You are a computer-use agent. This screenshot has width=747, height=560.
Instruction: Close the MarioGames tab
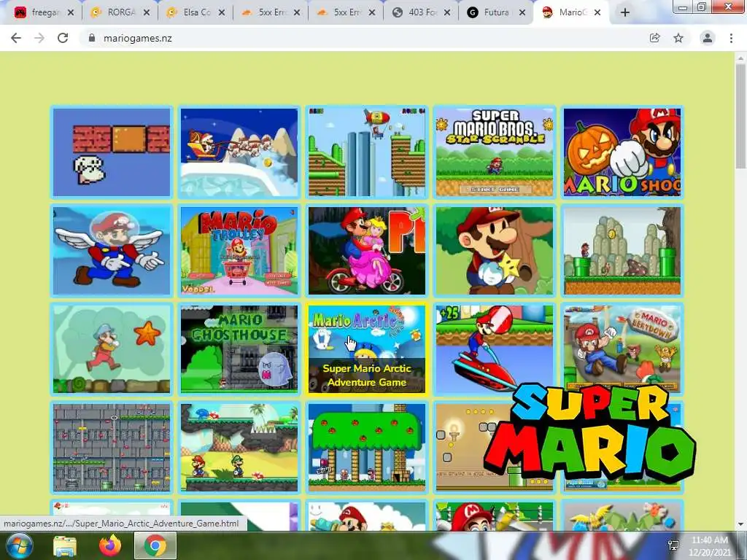tap(597, 13)
